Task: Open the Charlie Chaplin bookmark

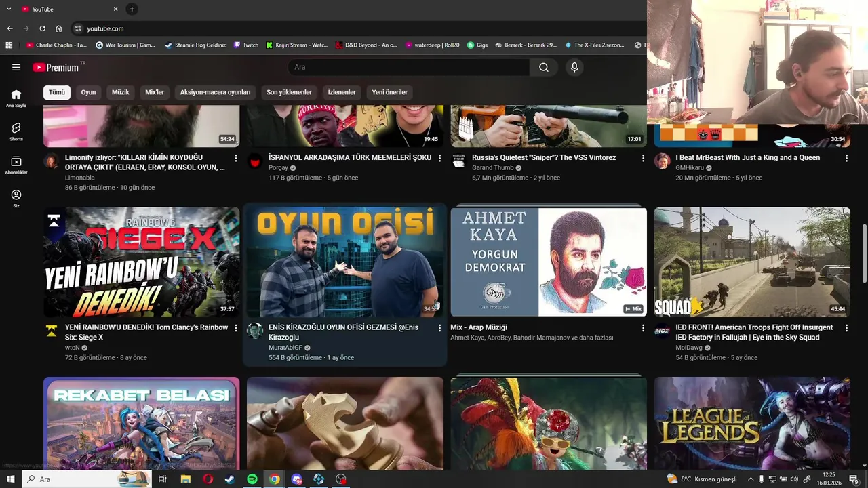Action: point(56,45)
